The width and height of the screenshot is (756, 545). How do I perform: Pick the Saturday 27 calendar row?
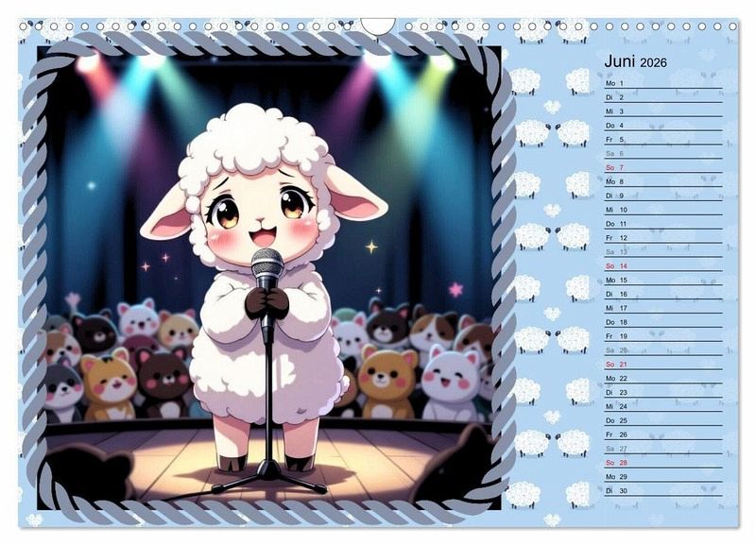[661, 449]
